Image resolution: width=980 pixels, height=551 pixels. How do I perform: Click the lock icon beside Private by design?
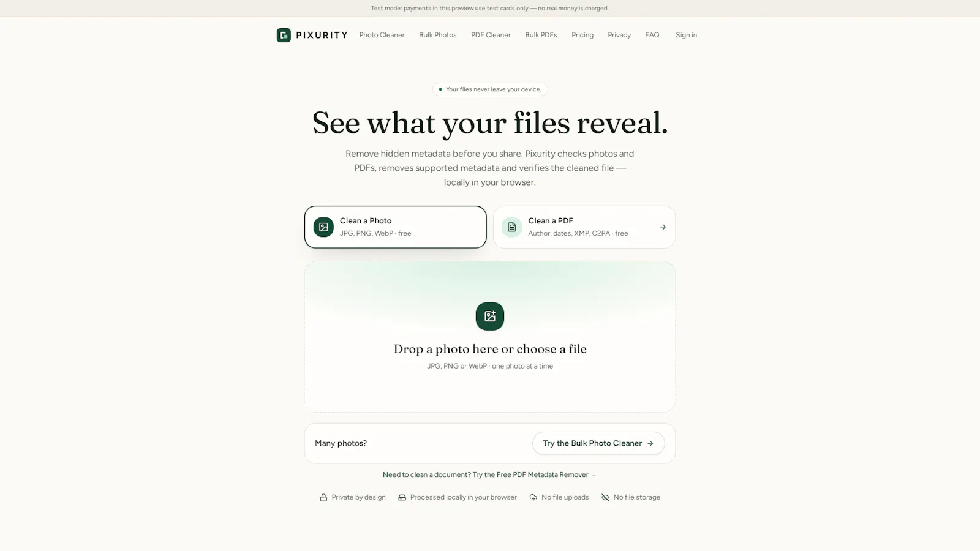323,497
